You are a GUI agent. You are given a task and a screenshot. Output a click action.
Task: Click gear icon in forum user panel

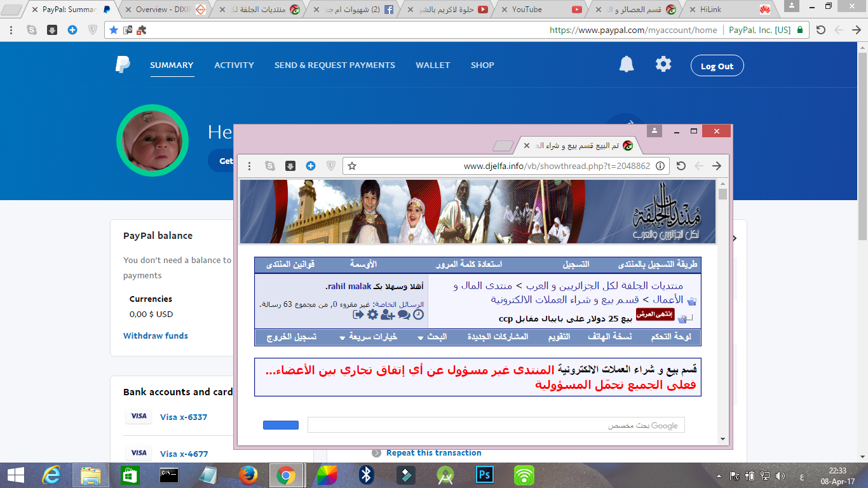tap(372, 315)
